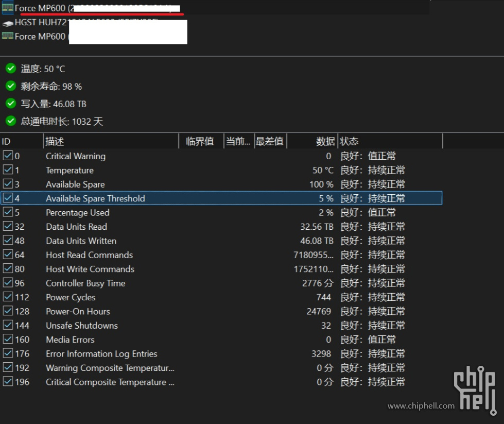
Task: Click the 状态 column header
Action: pos(390,141)
